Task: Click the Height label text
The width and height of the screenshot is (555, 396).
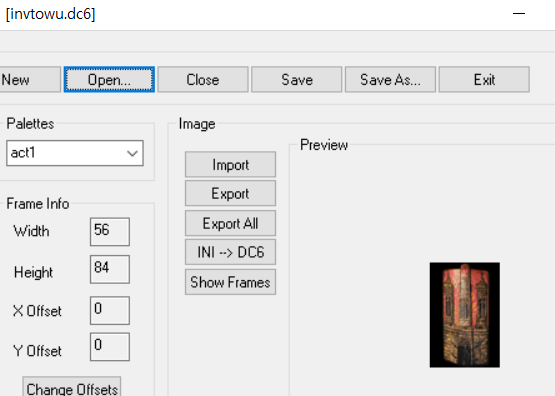Action: coord(33,272)
